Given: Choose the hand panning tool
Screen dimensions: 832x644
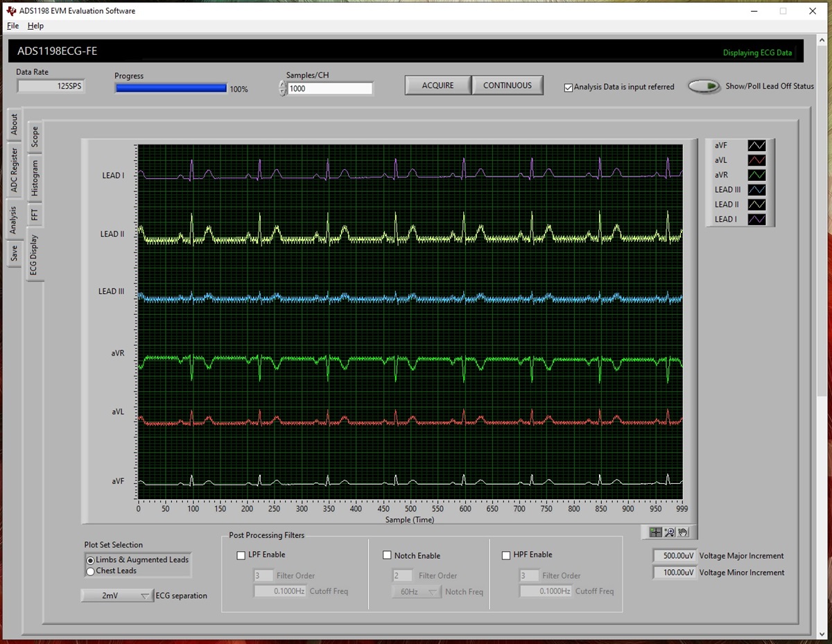Looking at the screenshot, I should [682, 532].
